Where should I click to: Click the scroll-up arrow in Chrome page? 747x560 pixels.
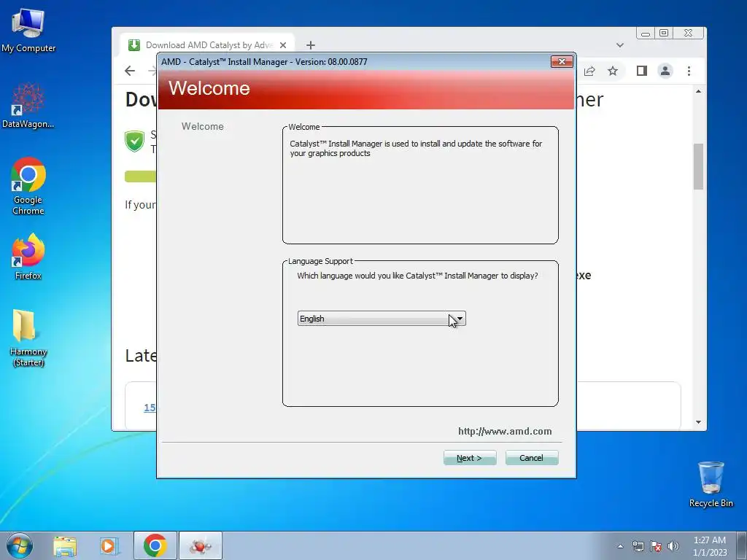click(698, 91)
